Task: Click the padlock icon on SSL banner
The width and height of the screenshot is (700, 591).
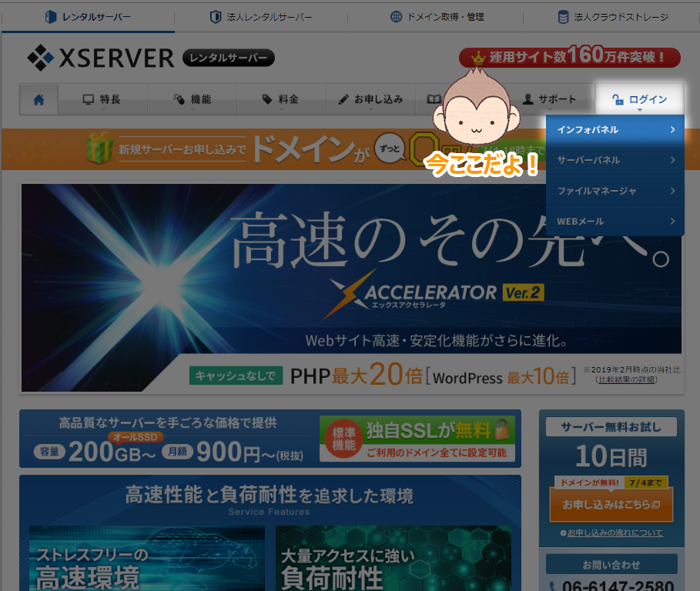Action: tap(502, 429)
